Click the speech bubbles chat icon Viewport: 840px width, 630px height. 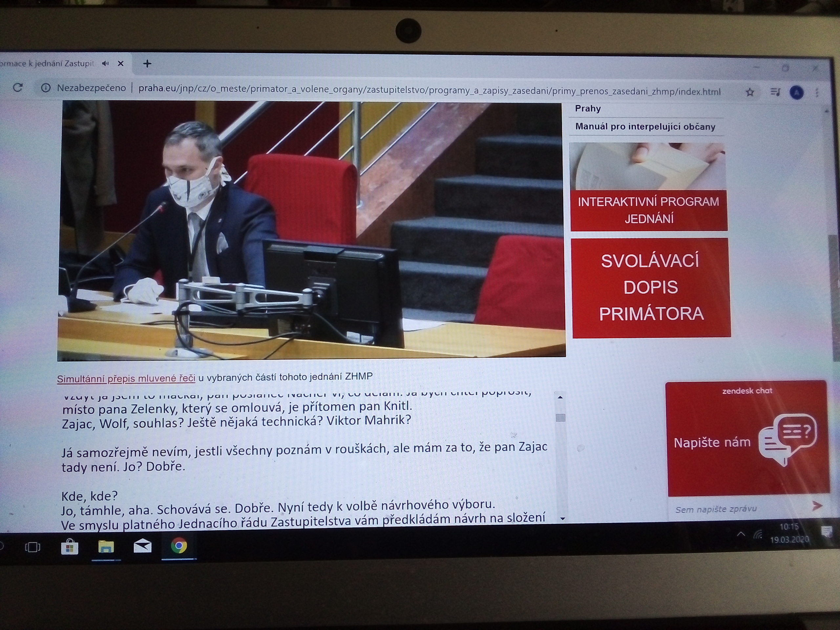click(x=787, y=440)
